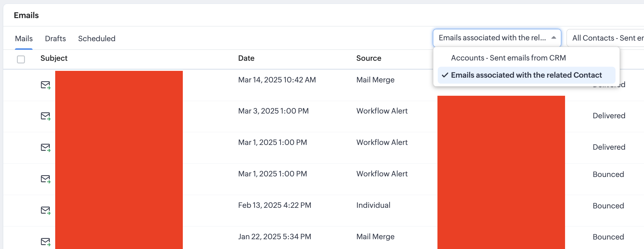Click sent-mail icon for Mar 3 email
Screen dimensions: 644x249
click(x=45, y=116)
